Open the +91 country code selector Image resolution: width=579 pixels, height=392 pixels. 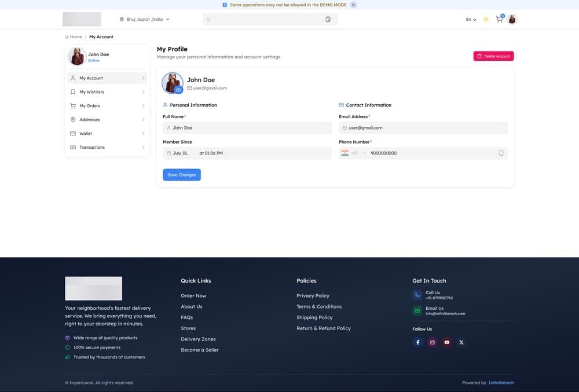point(354,153)
